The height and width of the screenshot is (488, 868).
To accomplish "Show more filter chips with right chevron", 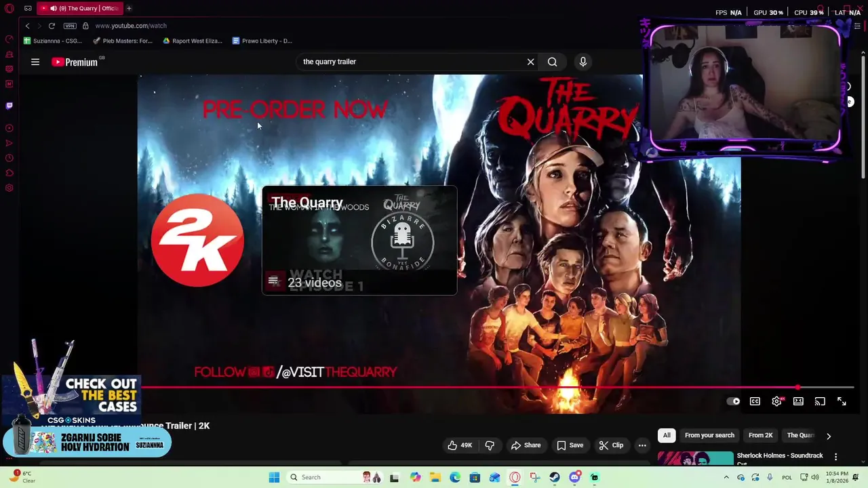I will tap(828, 436).
